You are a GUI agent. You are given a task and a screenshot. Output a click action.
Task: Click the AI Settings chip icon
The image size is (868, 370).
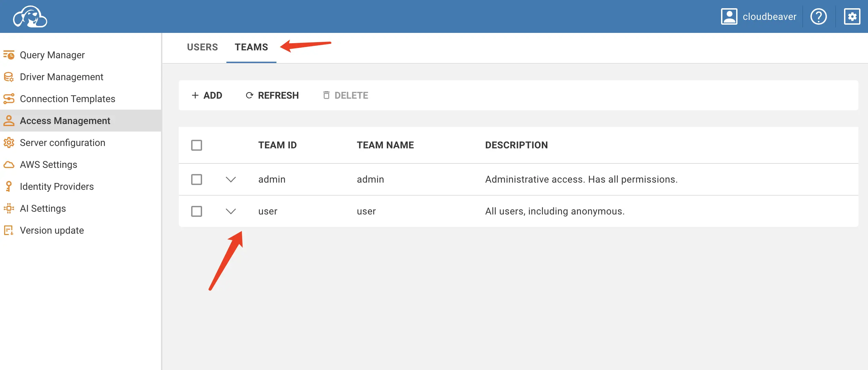click(9, 208)
